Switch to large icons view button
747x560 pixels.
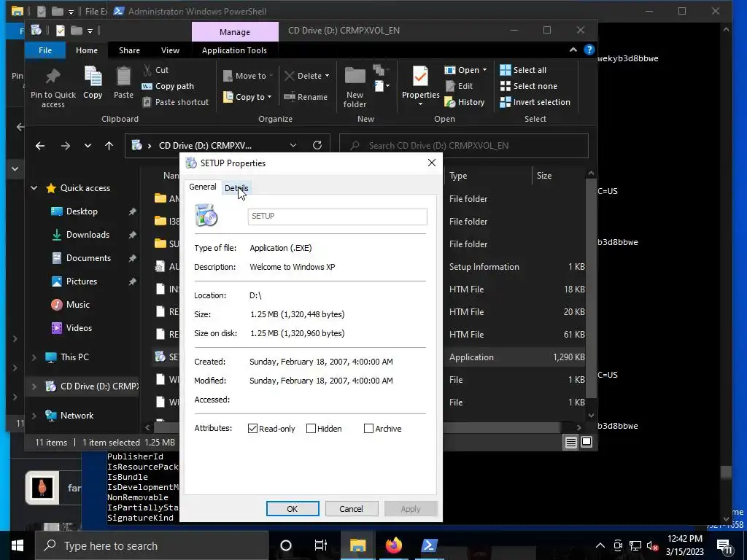587,442
